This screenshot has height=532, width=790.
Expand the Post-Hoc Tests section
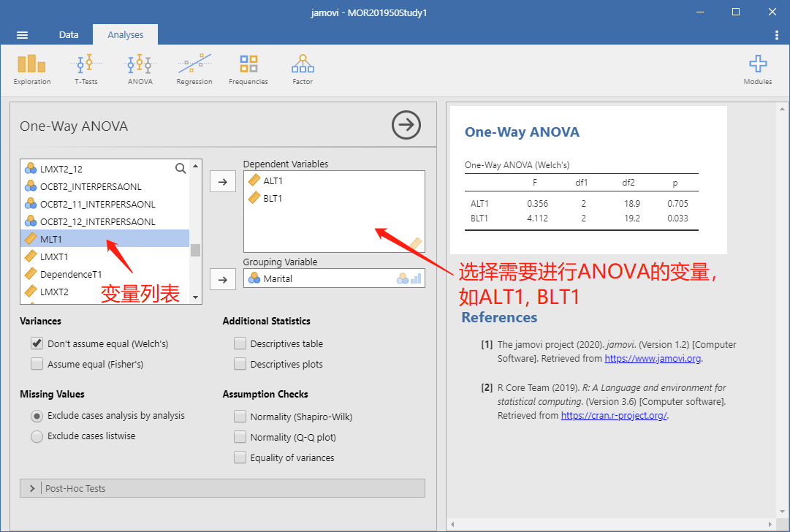click(222, 488)
